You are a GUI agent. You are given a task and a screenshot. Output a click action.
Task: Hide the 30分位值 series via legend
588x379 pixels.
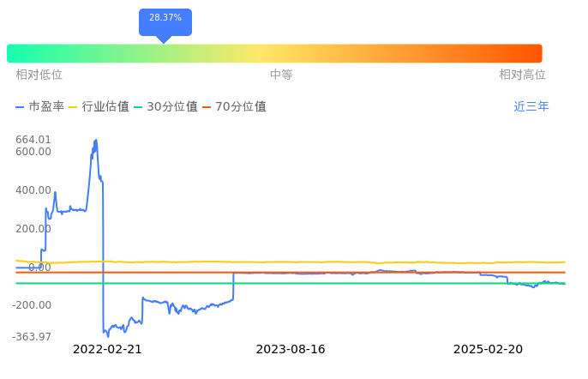pos(165,107)
